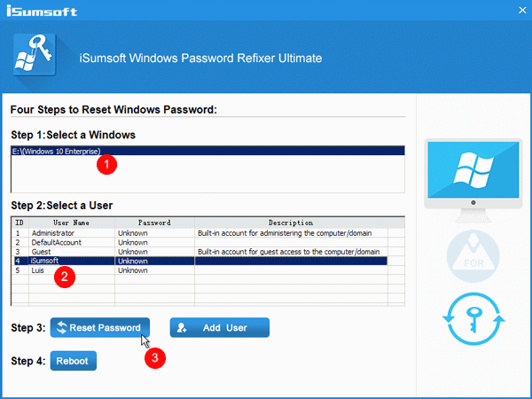Close the iSumsoft window

522,11
